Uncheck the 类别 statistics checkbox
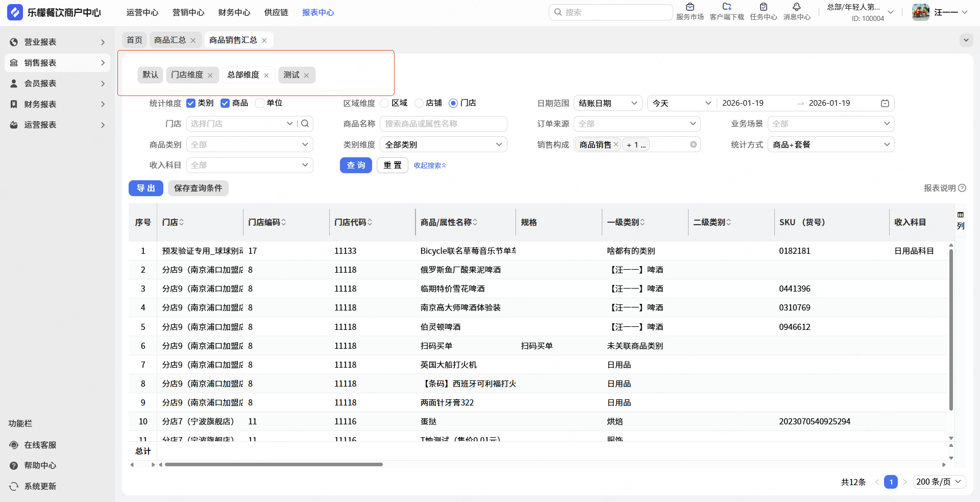 (191, 103)
